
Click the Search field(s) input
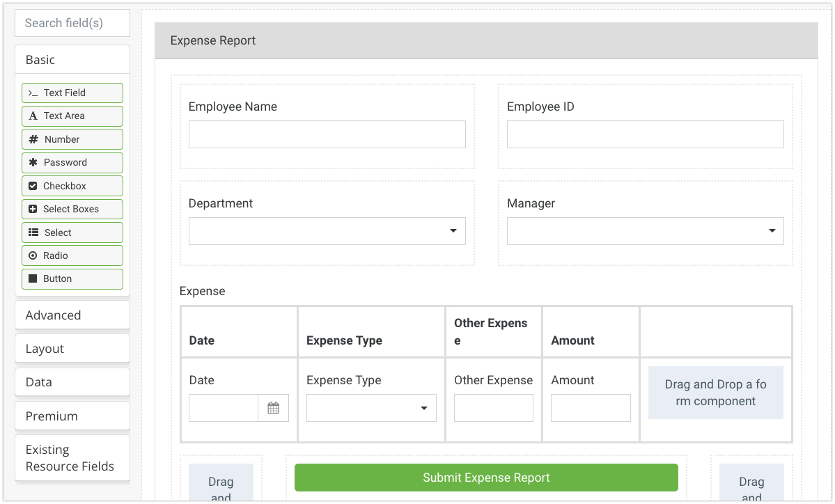click(72, 23)
